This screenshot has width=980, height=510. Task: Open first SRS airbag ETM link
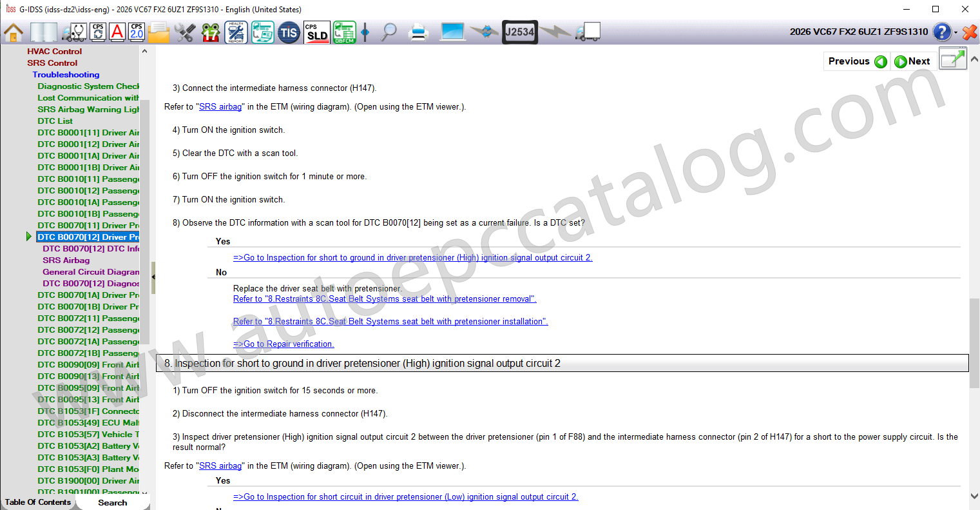point(220,106)
